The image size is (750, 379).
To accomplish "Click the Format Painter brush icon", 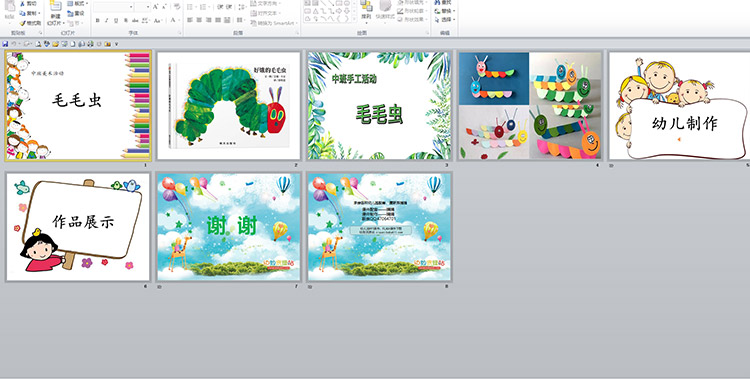I will pos(23,23).
